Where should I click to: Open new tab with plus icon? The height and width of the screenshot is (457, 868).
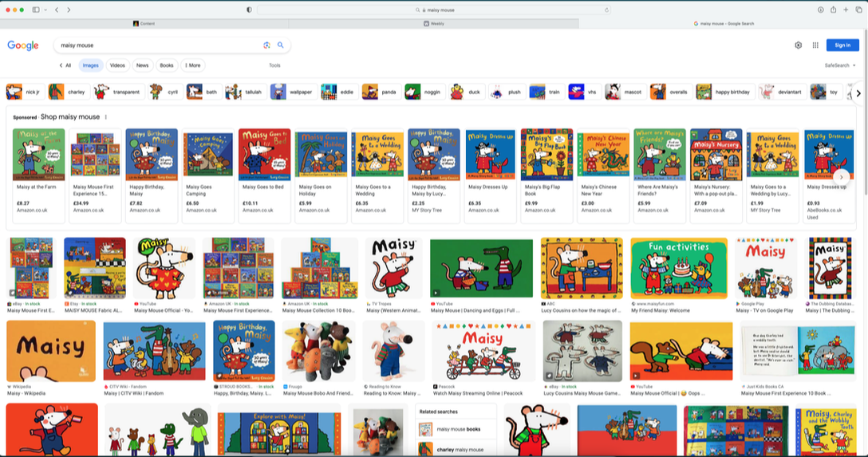846,10
